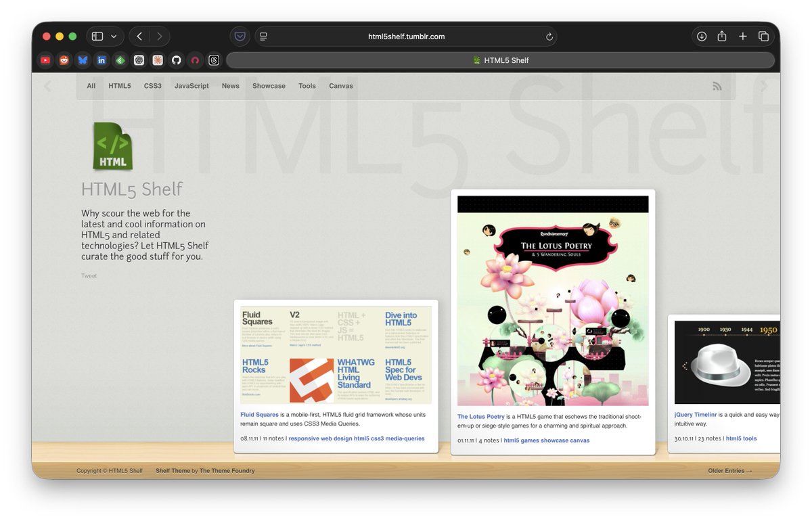Viewport: 812px width, 521px height.
Task: Open the jQuery Timelinr hat image
Action: (727, 363)
